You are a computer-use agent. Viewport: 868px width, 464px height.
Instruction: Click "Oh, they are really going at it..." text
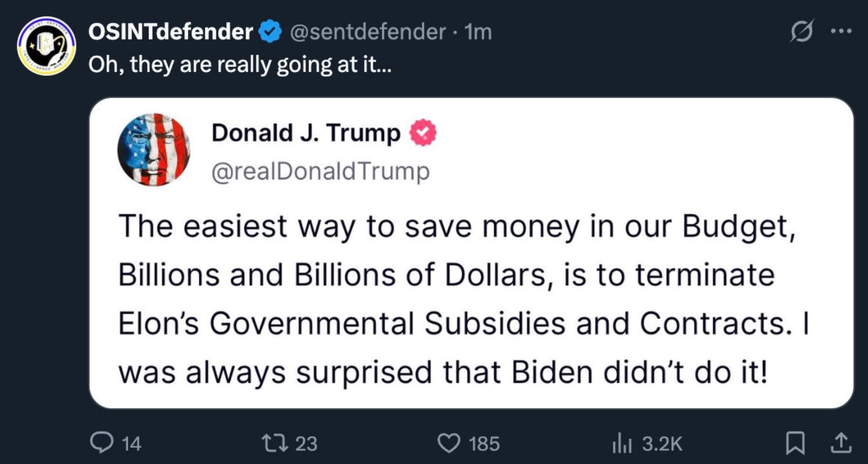coord(240,65)
